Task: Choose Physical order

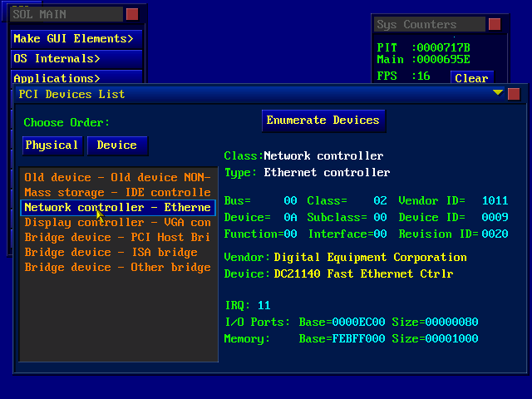Action: click(52, 145)
